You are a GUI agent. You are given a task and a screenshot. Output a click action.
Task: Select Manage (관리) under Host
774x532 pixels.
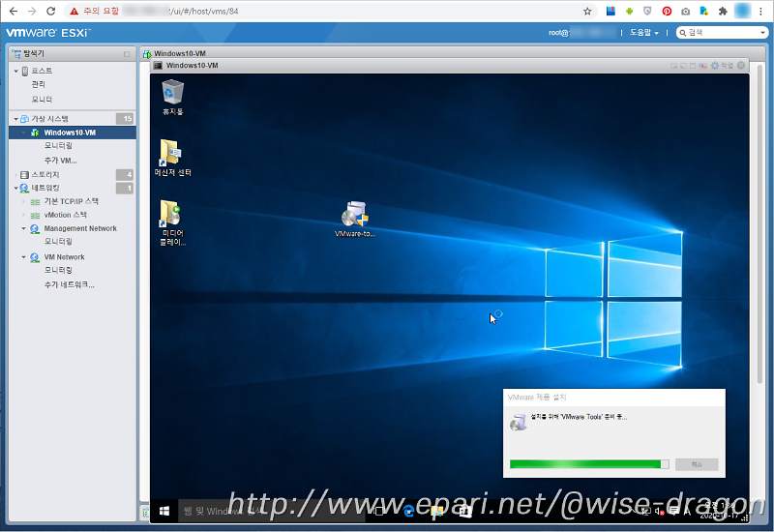pyautogui.click(x=39, y=84)
